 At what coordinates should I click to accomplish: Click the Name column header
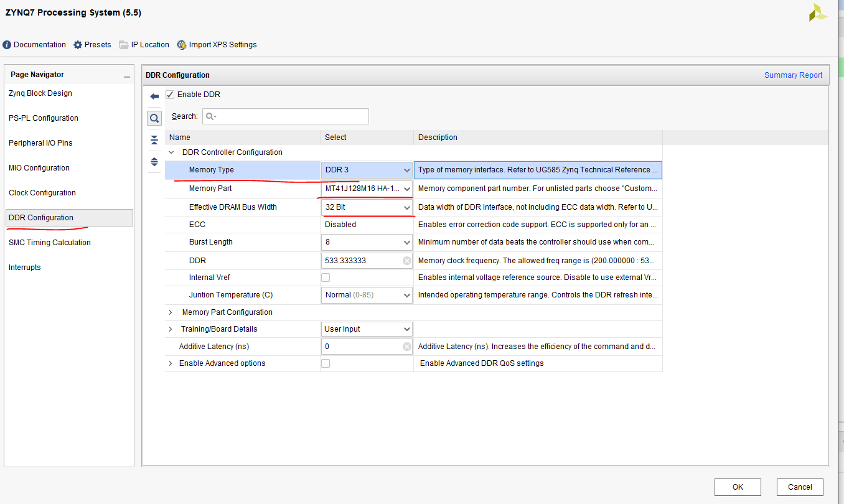pos(243,138)
